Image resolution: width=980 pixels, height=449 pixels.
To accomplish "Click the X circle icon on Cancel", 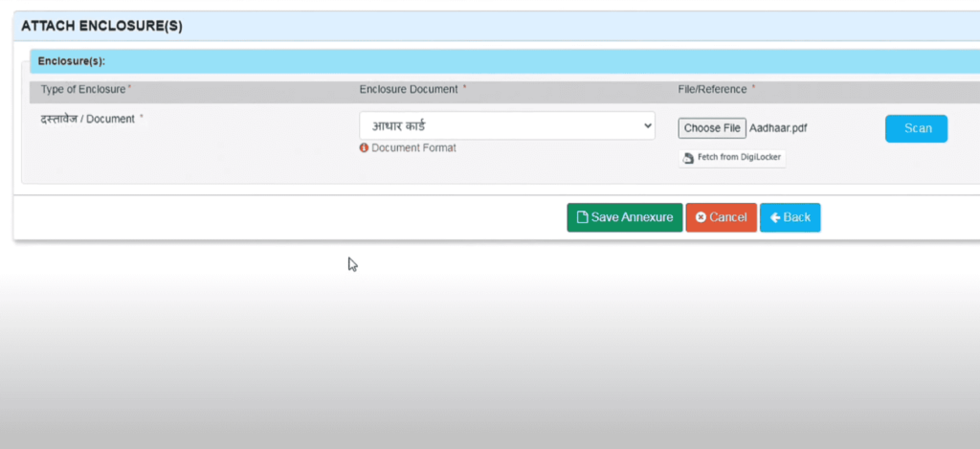I will (x=701, y=217).
